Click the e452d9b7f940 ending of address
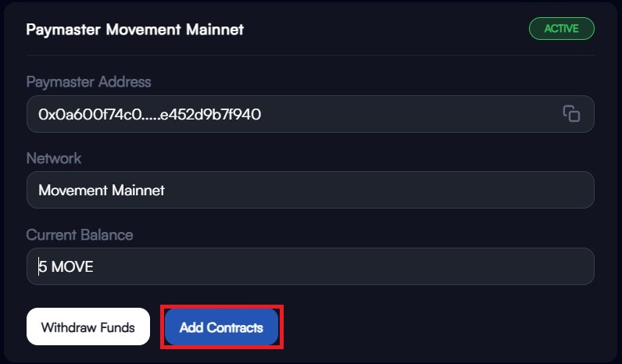Viewport: 622px width, 364px height. pyautogui.click(x=210, y=114)
